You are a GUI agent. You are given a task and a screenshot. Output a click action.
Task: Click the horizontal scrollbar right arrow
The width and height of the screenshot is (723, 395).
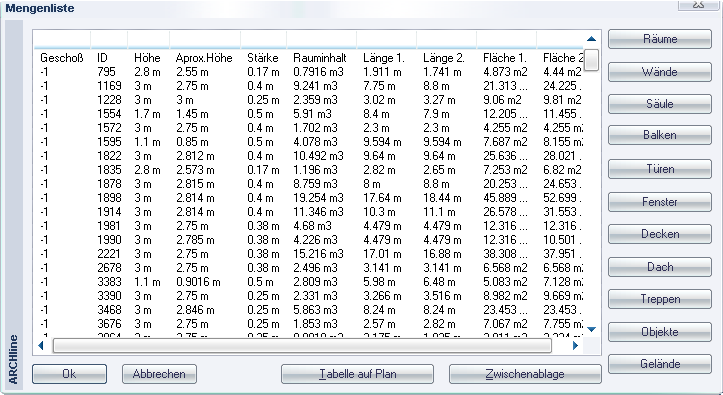point(575,345)
